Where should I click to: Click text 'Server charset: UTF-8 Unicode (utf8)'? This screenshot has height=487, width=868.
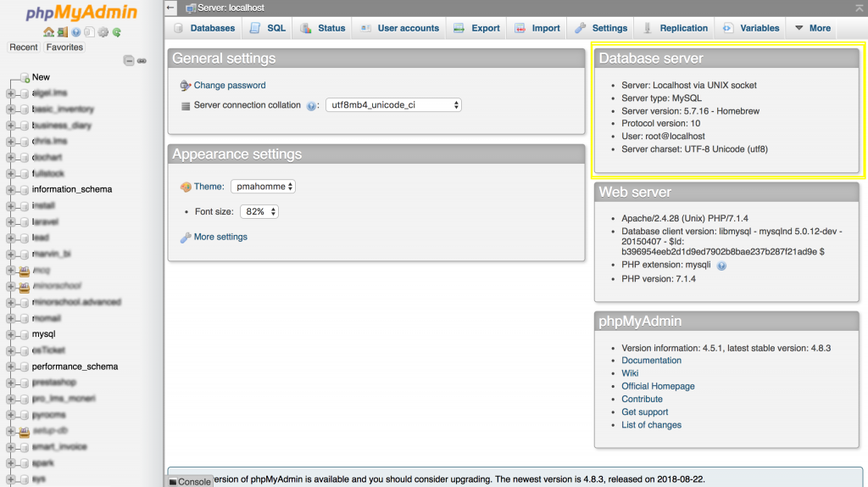click(694, 149)
